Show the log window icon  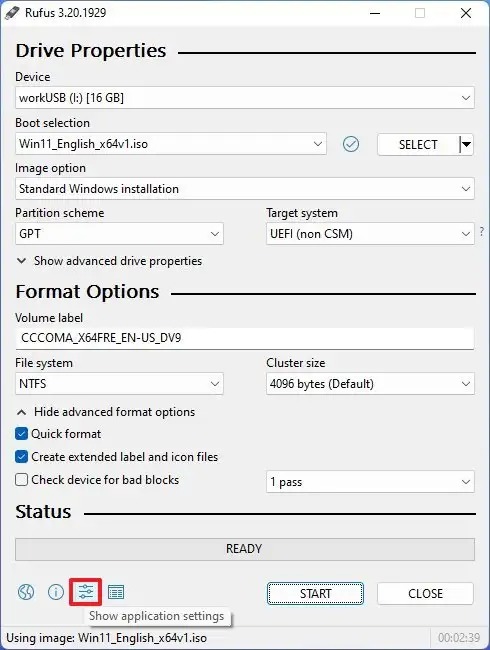tap(116, 592)
